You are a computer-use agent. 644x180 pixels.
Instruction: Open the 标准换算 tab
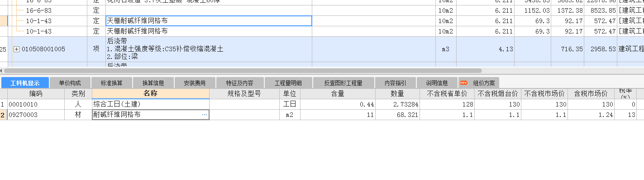pos(112,83)
